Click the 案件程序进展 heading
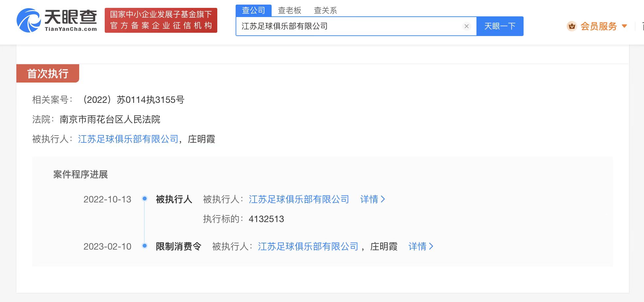This screenshot has width=644, height=302. (x=80, y=174)
